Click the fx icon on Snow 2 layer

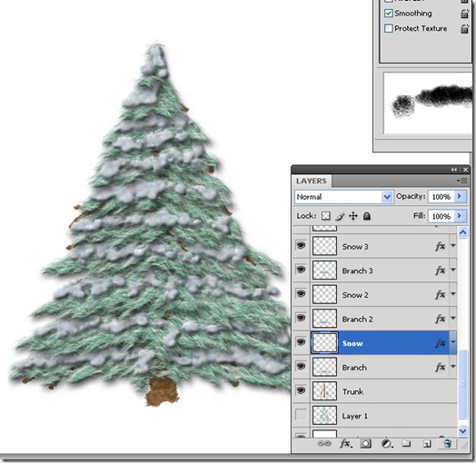[441, 294]
